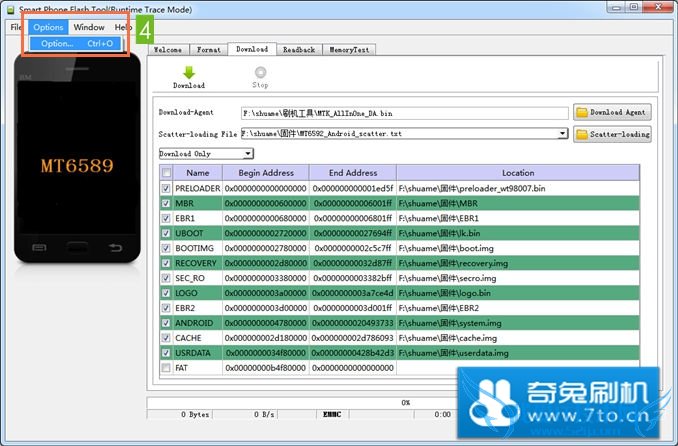Screen dimensions: 678x446
Task: Click the Scatter-loading folder button
Action: [x=612, y=134]
